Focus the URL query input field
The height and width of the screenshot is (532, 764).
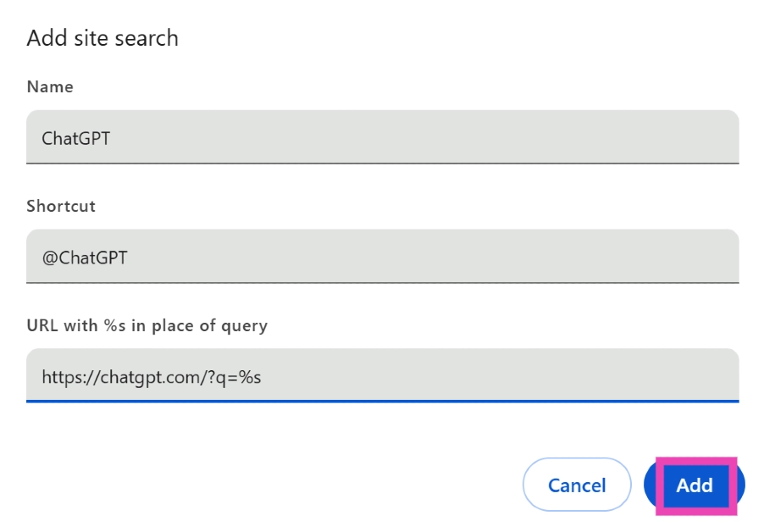[382, 376]
